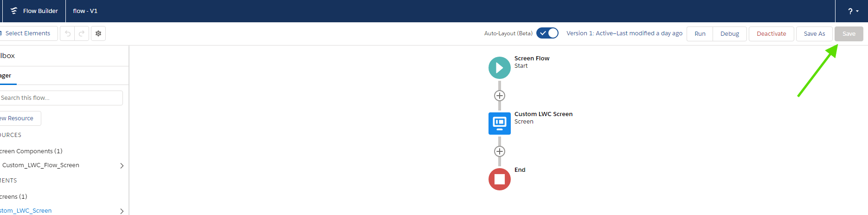
Task: Click the Screen Flow Start node
Action: click(499, 68)
